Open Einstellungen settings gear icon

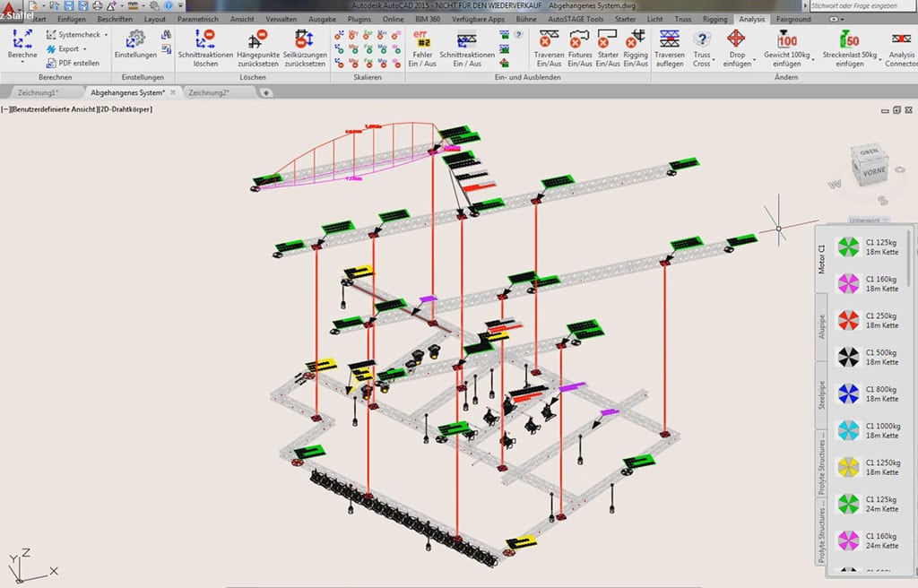135,39
